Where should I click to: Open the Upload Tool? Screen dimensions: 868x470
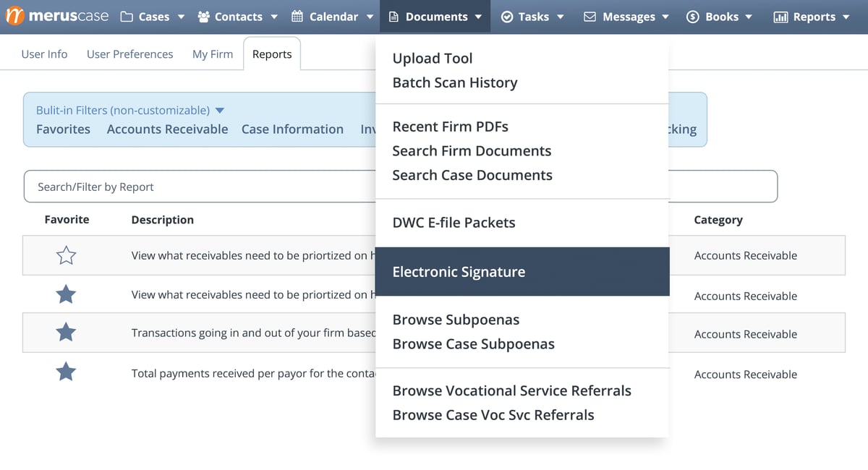click(x=432, y=58)
